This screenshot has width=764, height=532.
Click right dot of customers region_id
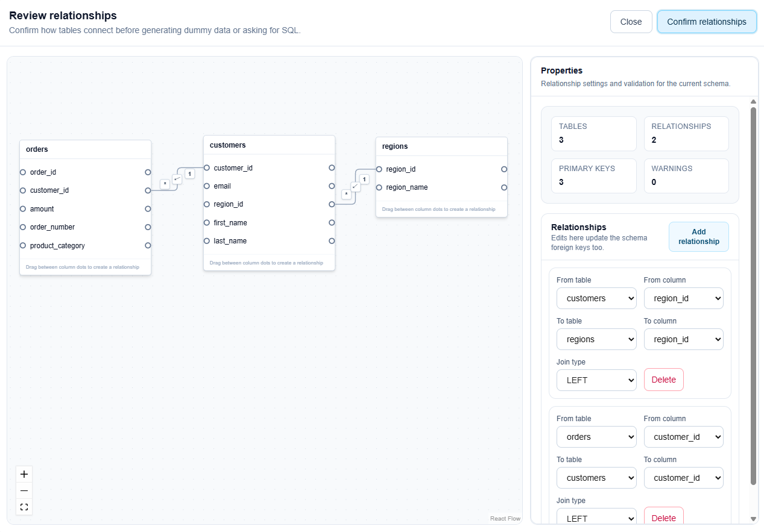click(x=332, y=204)
